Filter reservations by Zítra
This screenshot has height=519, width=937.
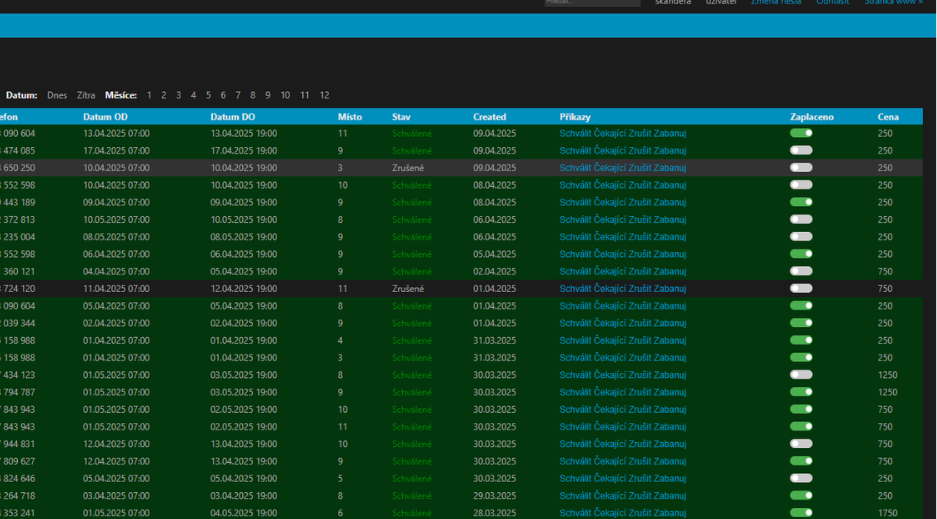[x=86, y=96]
